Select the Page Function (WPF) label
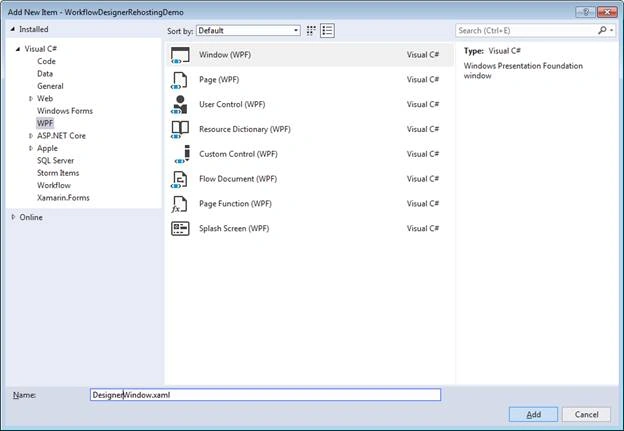The image size is (624, 431). pyautogui.click(x=235, y=203)
